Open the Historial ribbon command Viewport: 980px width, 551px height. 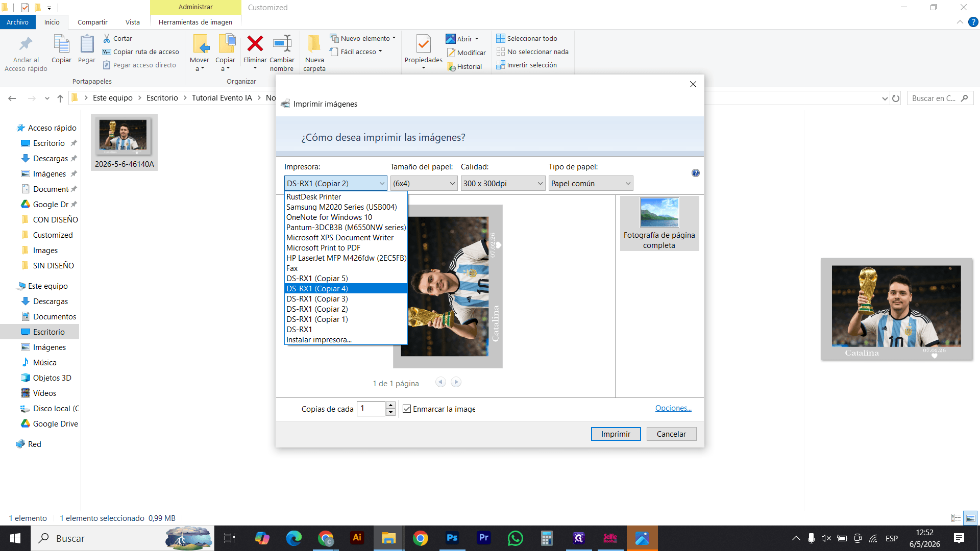(464, 66)
